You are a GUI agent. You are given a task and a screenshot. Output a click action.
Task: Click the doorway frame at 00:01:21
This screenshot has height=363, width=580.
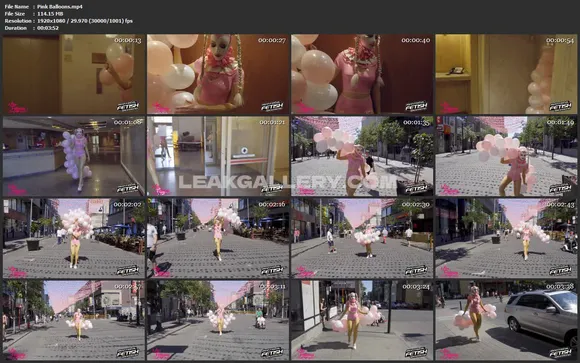218,156
